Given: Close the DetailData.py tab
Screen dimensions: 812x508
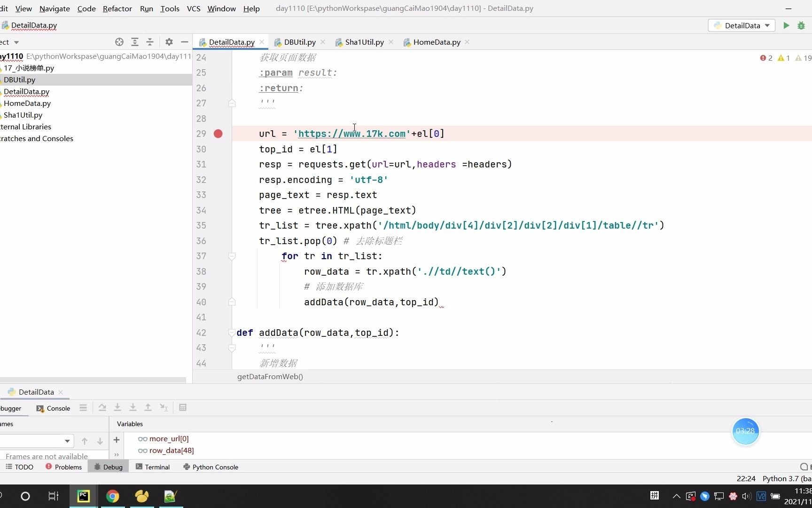Looking at the screenshot, I should pyautogui.click(x=262, y=42).
